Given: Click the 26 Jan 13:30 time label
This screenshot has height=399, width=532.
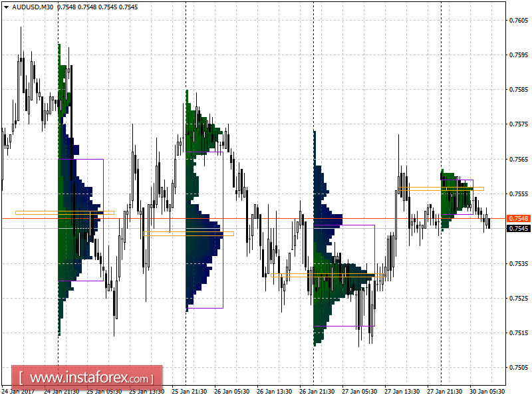Looking at the screenshot, I should coord(274,392).
